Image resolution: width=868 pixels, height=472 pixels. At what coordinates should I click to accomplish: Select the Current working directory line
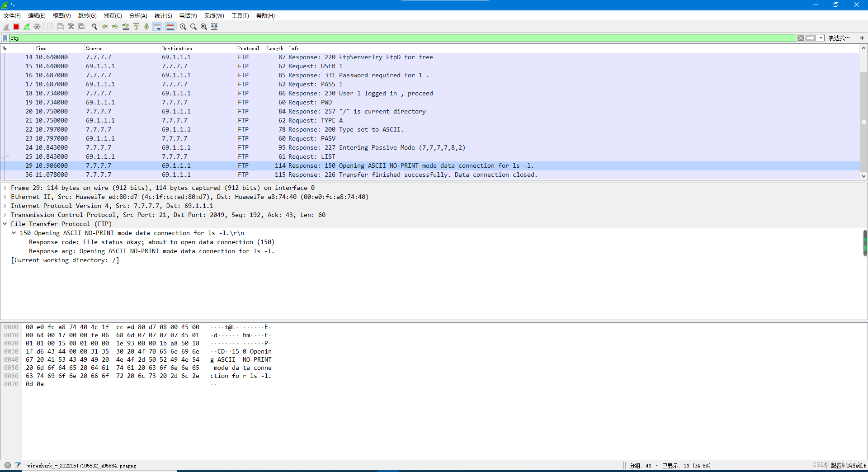coord(65,260)
